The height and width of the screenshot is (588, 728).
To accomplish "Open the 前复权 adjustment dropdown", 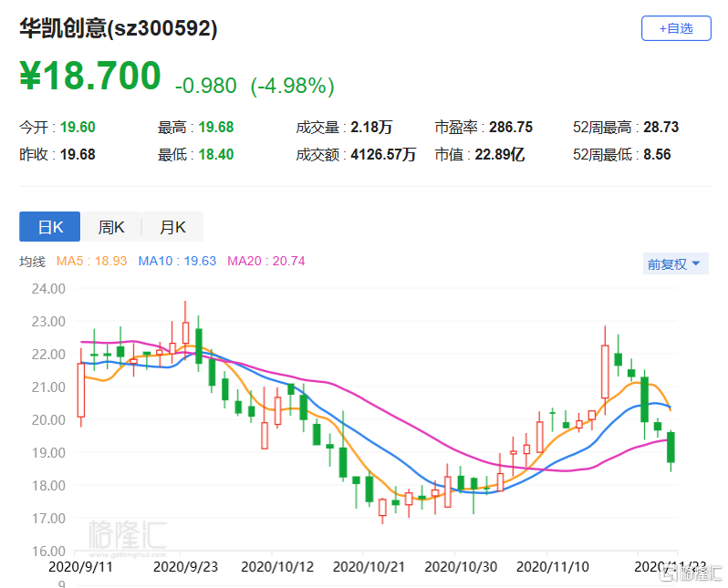I will (675, 263).
